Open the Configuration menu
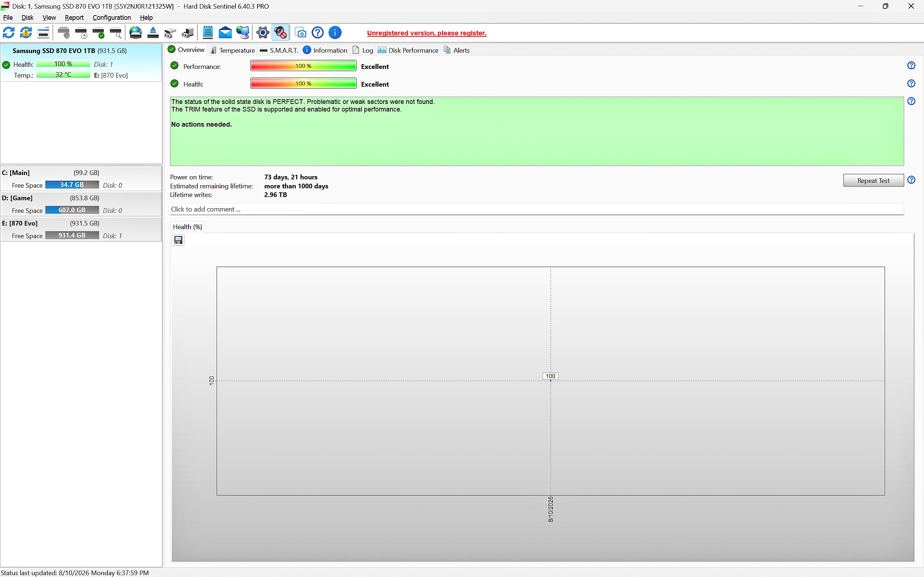The image size is (924, 577). click(x=112, y=18)
